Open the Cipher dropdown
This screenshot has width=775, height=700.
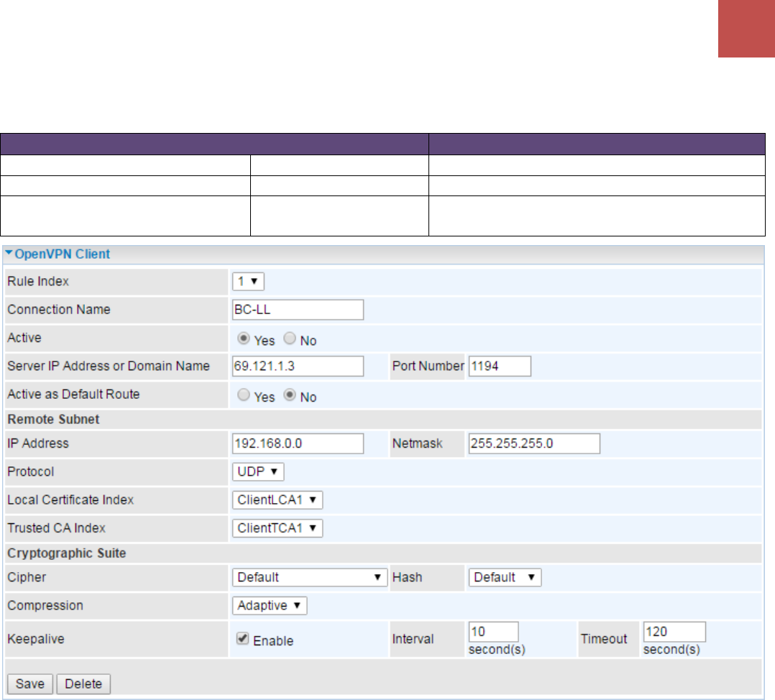[x=309, y=578]
